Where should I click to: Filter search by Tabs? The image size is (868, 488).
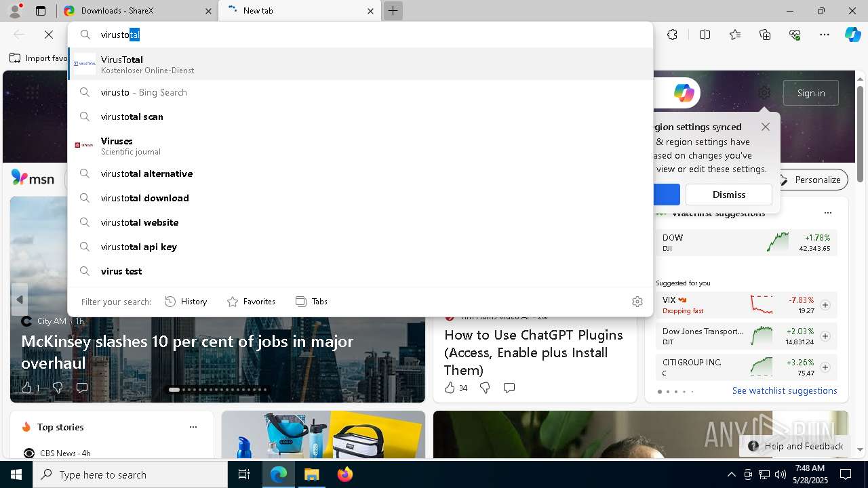click(311, 302)
